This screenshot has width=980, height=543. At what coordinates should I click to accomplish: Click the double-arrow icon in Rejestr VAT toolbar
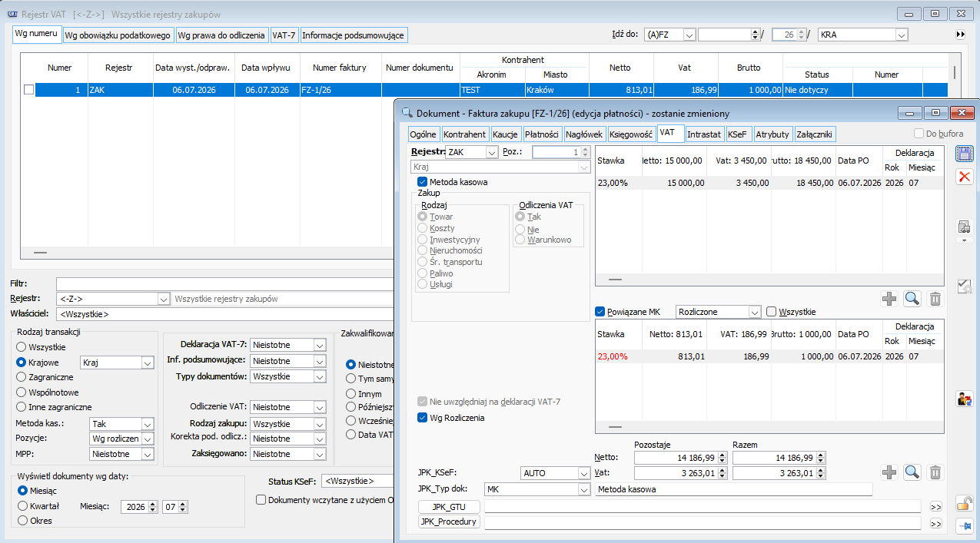point(960,35)
